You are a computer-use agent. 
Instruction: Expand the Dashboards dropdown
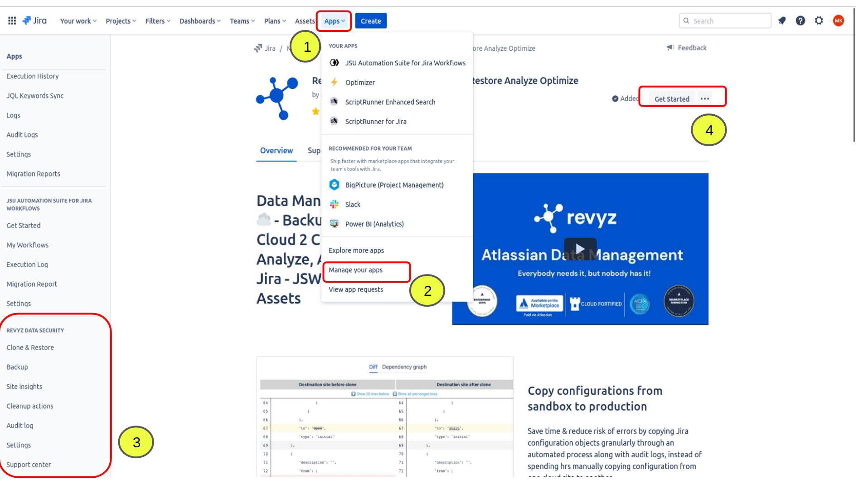[200, 21]
